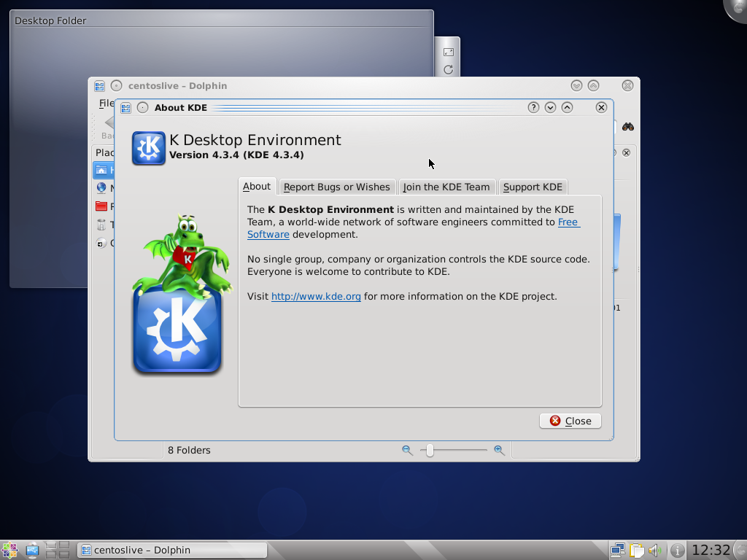This screenshot has height=560, width=747.
Task: Click the Desktop Folder widget rotate icon
Action: [x=449, y=69]
